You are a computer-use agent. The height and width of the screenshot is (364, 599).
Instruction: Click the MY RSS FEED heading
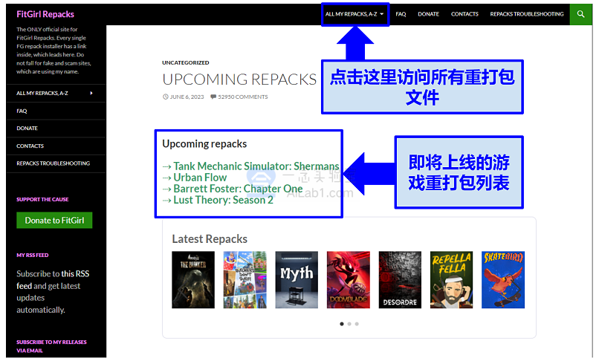point(33,255)
